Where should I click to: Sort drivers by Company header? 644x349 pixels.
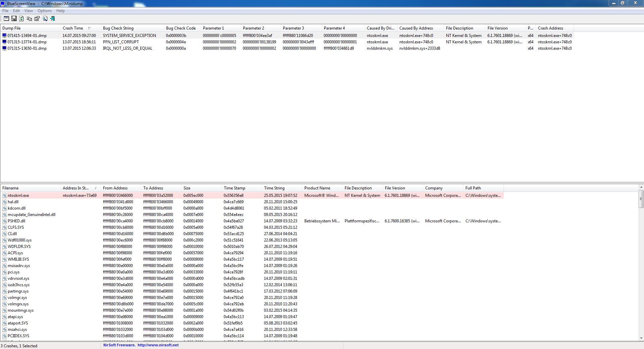point(443,188)
